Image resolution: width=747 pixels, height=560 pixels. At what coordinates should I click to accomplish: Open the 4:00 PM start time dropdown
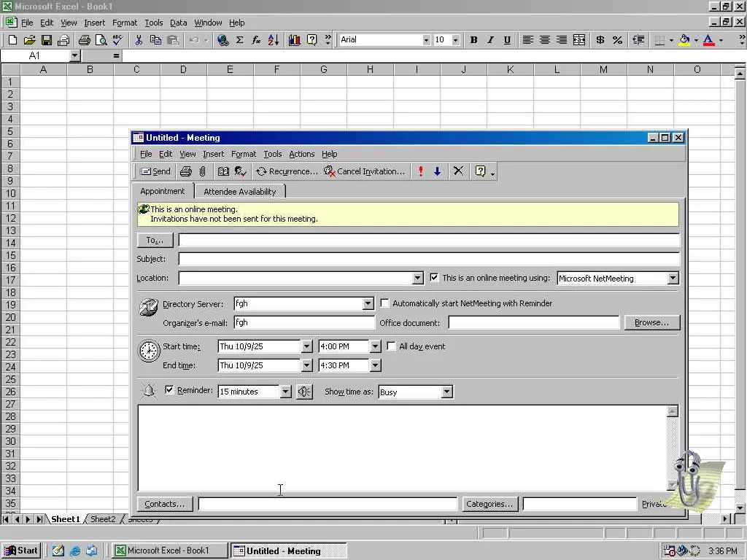(x=376, y=346)
